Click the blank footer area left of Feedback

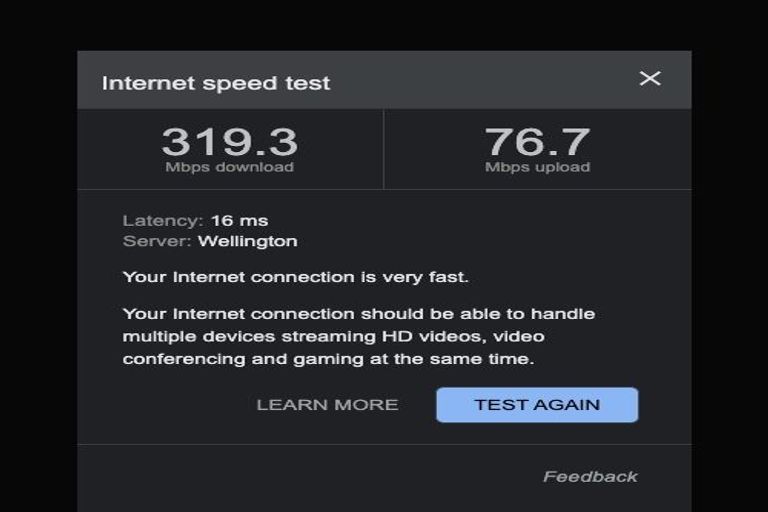click(300, 477)
